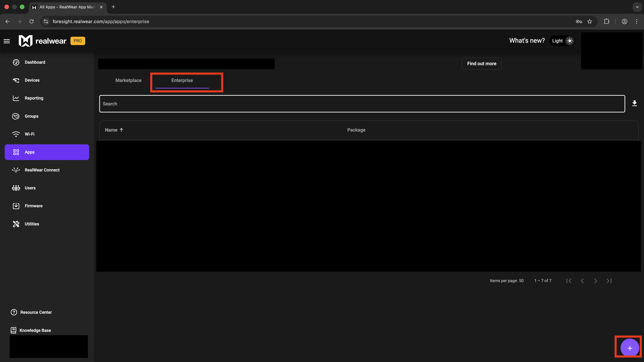Image resolution: width=644 pixels, height=362 pixels.
Task: Go to last page of results
Action: coord(609,281)
